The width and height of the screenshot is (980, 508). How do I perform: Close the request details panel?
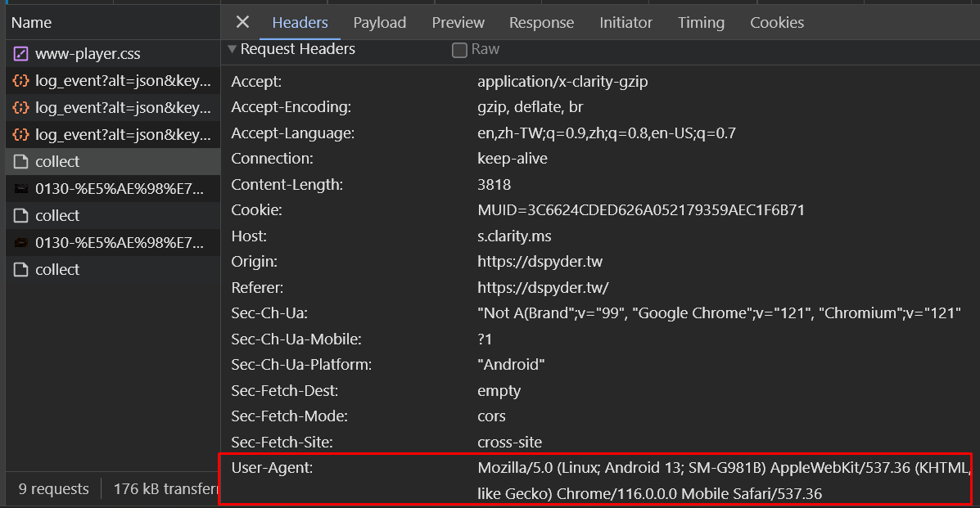[x=242, y=22]
